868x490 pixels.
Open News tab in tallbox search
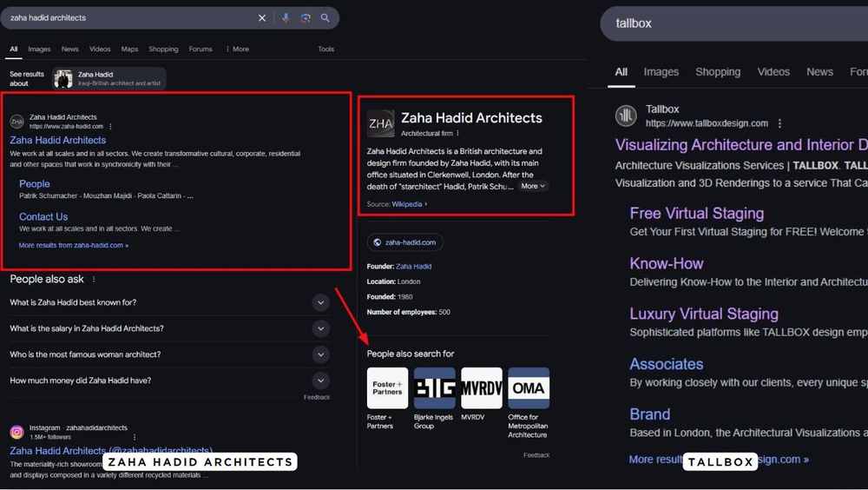tap(820, 72)
